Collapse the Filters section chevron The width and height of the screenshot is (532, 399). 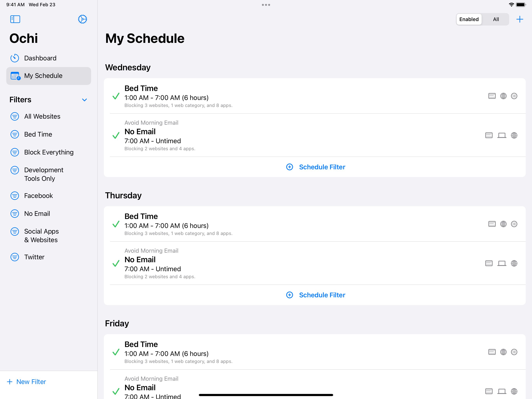[85, 100]
